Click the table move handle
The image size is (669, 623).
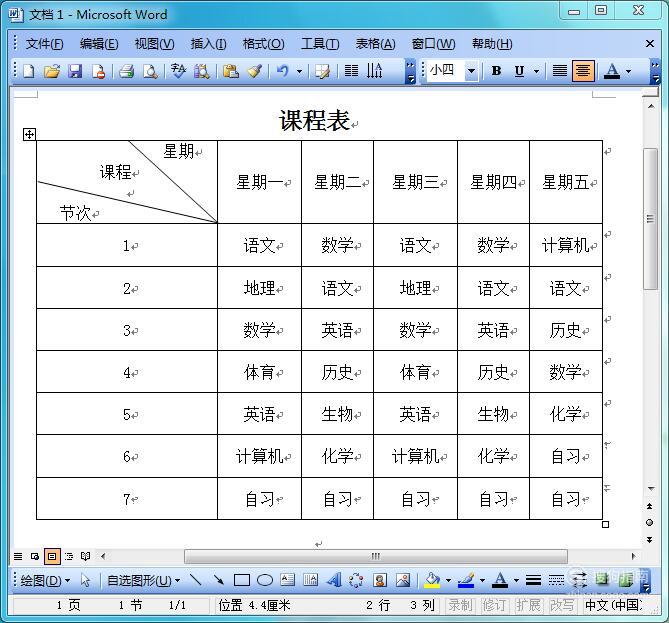point(29,135)
